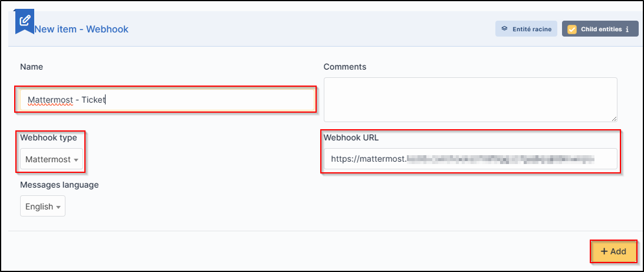Screen dimensions: 644x272
Task: Click the Webhook URL label
Action: 351,137
